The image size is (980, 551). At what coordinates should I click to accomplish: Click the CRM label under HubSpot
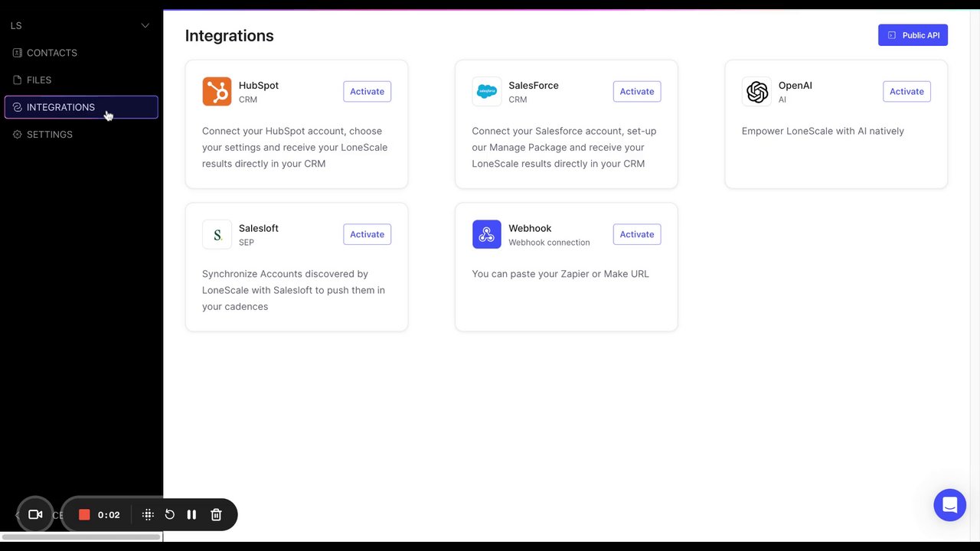tap(248, 99)
